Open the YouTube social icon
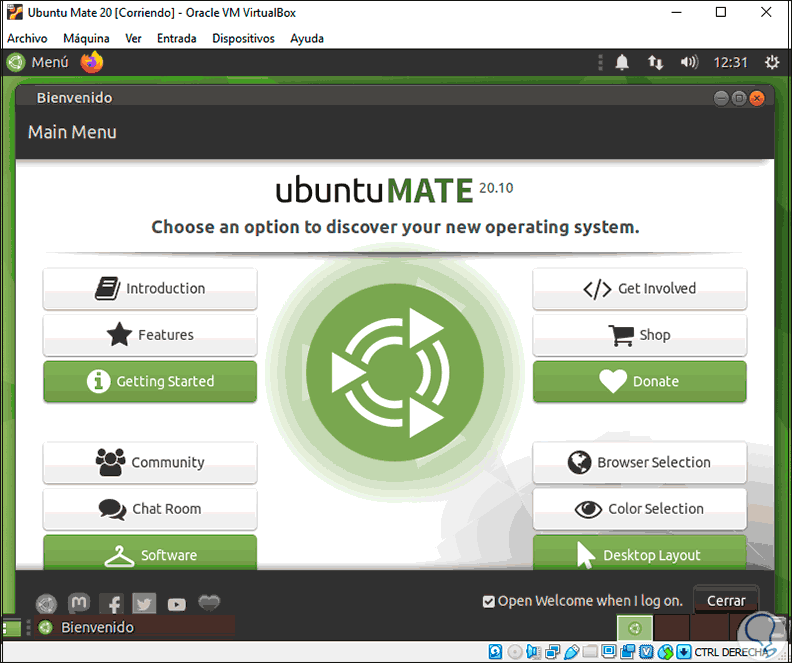The height and width of the screenshot is (663, 792). pyautogui.click(x=176, y=604)
